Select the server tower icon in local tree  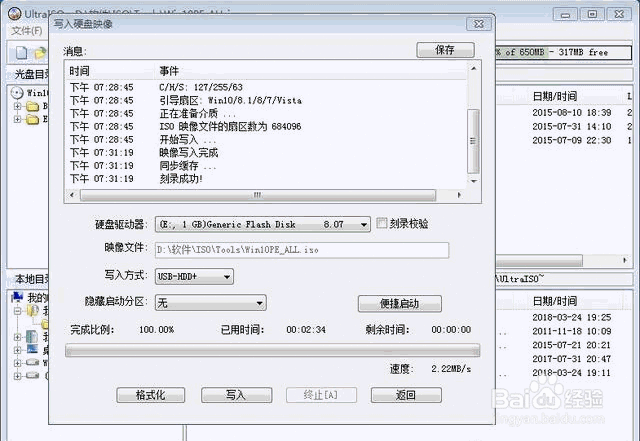(x=32, y=337)
